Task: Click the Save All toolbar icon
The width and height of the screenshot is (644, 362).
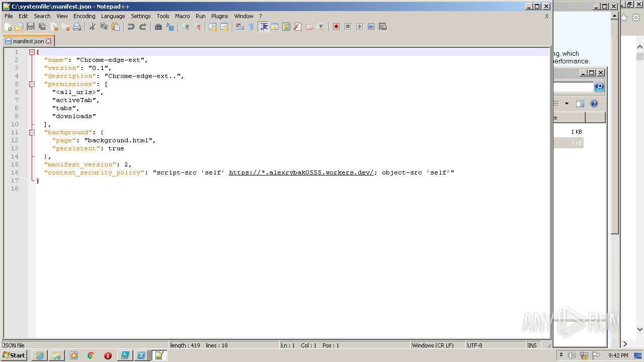Action: pos(42,27)
